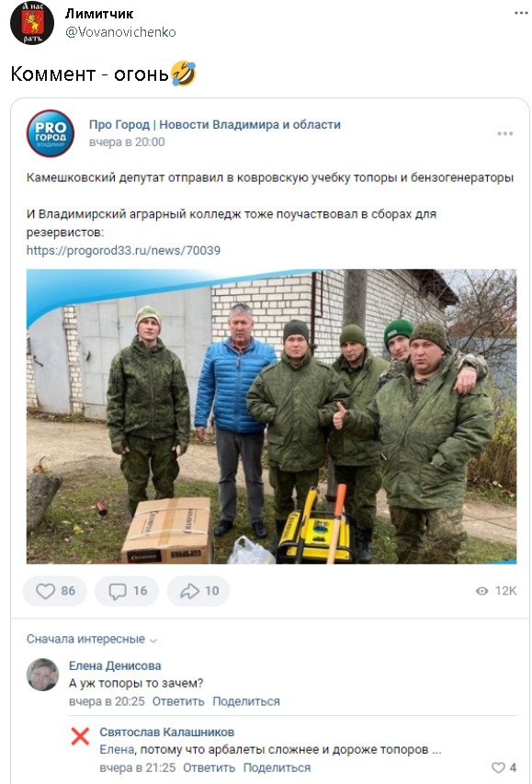Click the red X avatar of Святослав
This screenshot has height=784, width=532.
80,736
